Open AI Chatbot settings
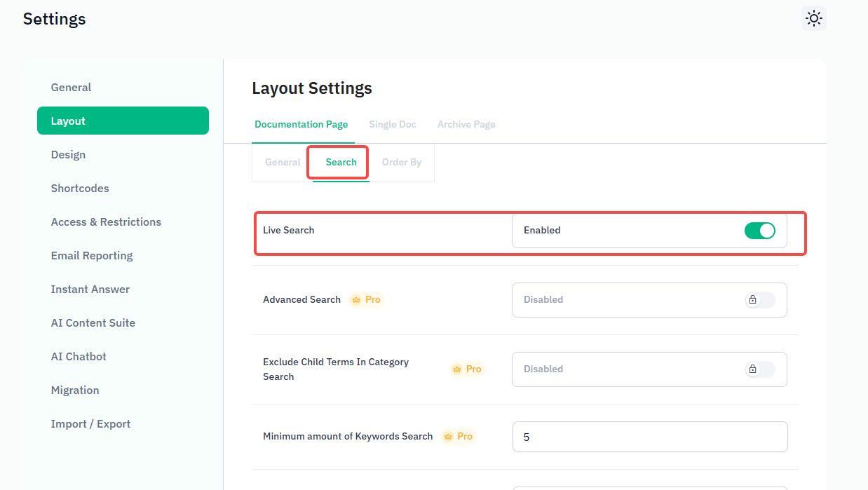Screen dimensions: 868x490 [79, 357]
